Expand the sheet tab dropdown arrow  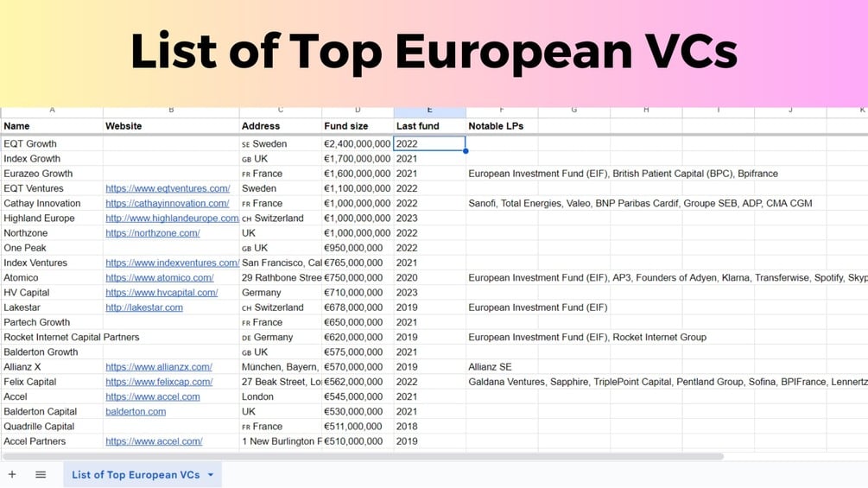[211, 475]
